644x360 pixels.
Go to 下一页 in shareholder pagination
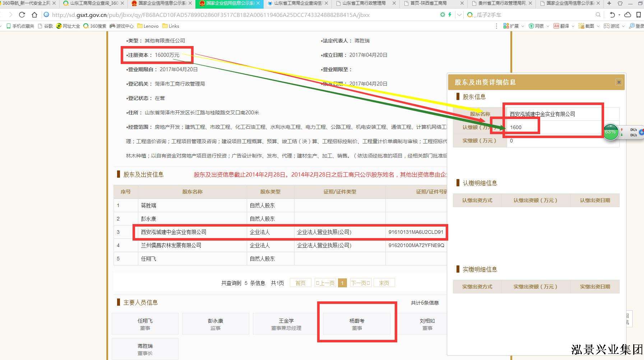point(361,283)
